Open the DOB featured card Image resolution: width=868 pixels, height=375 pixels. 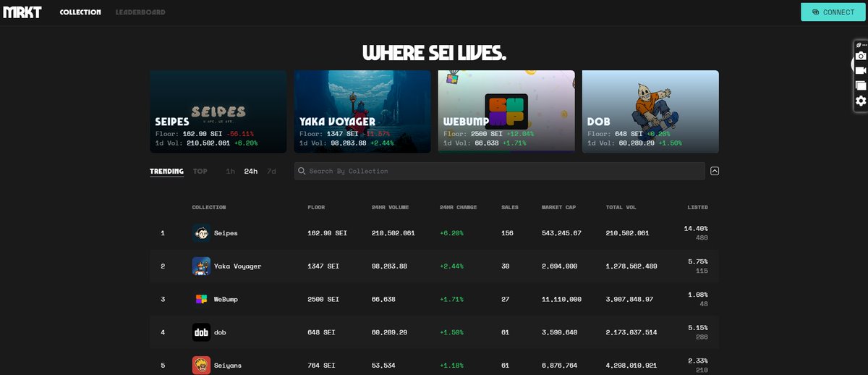[650, 111]
